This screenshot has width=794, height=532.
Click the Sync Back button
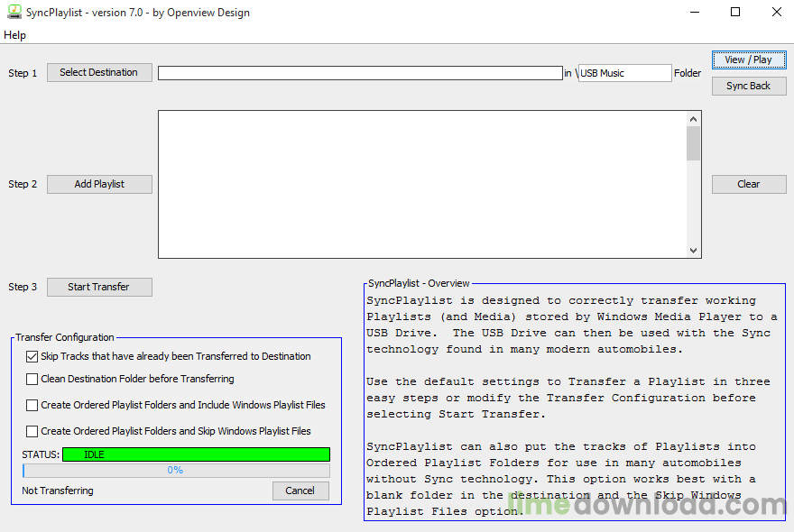748,86
